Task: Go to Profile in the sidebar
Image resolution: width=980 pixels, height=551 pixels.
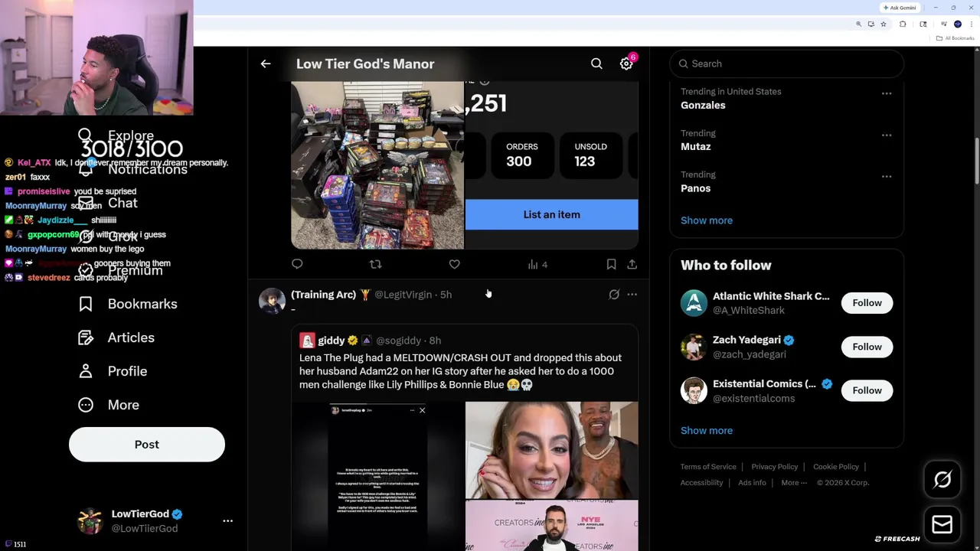Action: pyautogui.click(x=113, y=371)
